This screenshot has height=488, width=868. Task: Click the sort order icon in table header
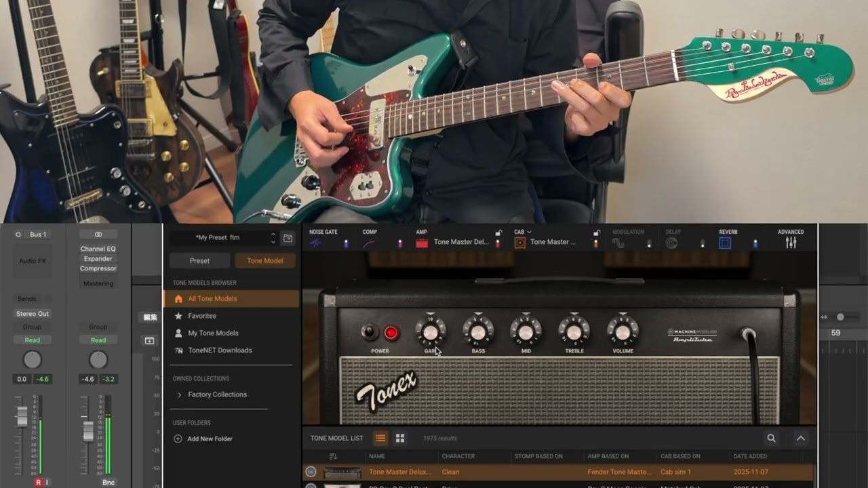[333, 456]
